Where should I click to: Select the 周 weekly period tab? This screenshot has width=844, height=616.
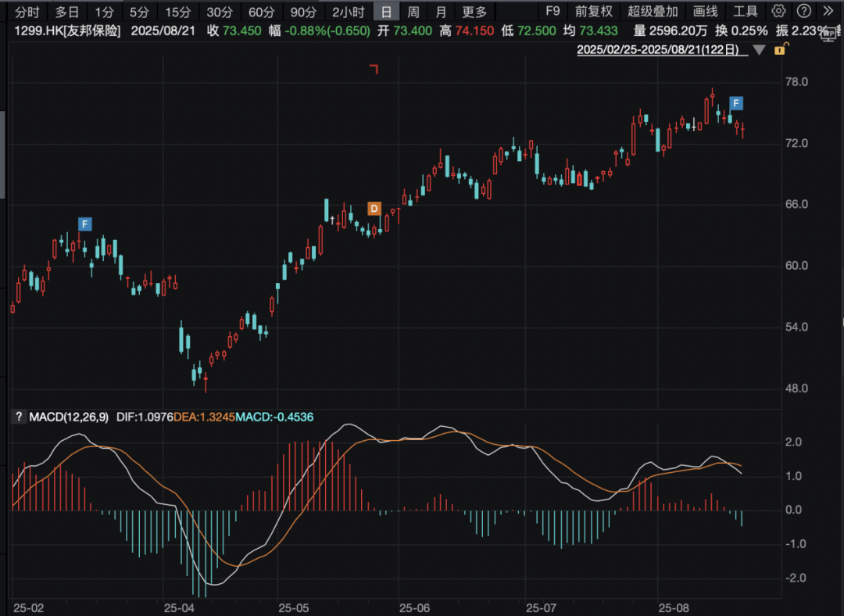pyautogui.click(x=413, y=11)
